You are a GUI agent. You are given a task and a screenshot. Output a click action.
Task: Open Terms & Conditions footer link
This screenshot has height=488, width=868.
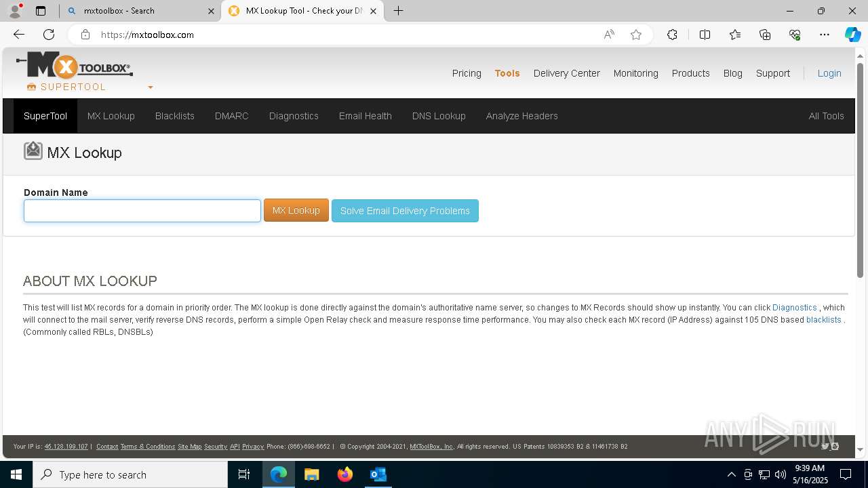(x=148, y=447)
